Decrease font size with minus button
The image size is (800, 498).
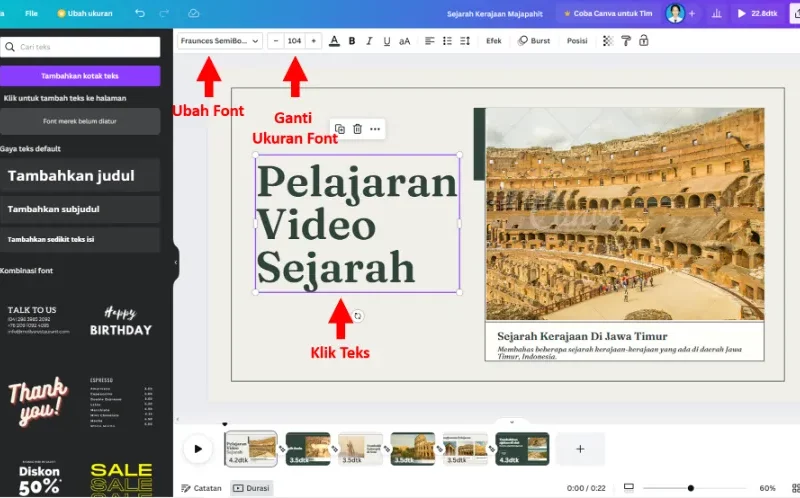tap(276, 41)
